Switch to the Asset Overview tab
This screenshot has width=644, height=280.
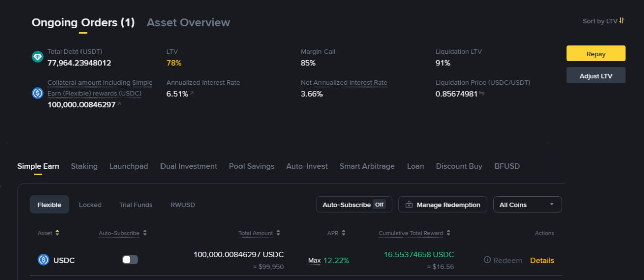[188, 22]
